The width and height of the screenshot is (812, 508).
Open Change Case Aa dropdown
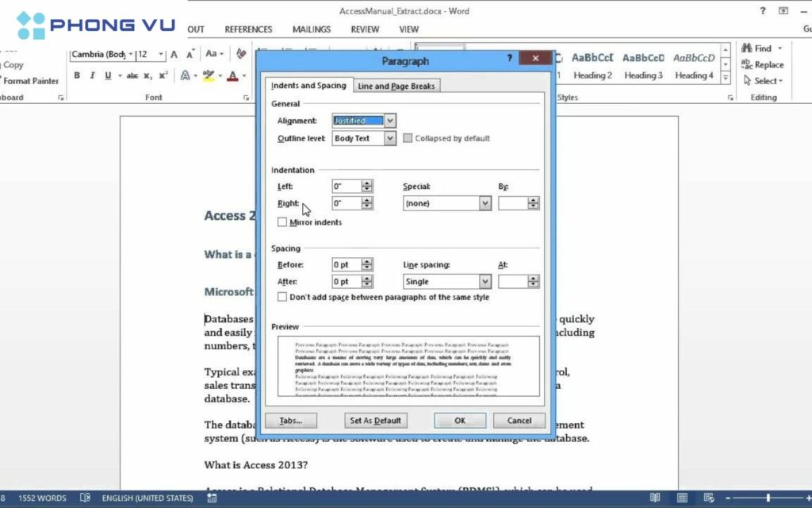[214, 53]
